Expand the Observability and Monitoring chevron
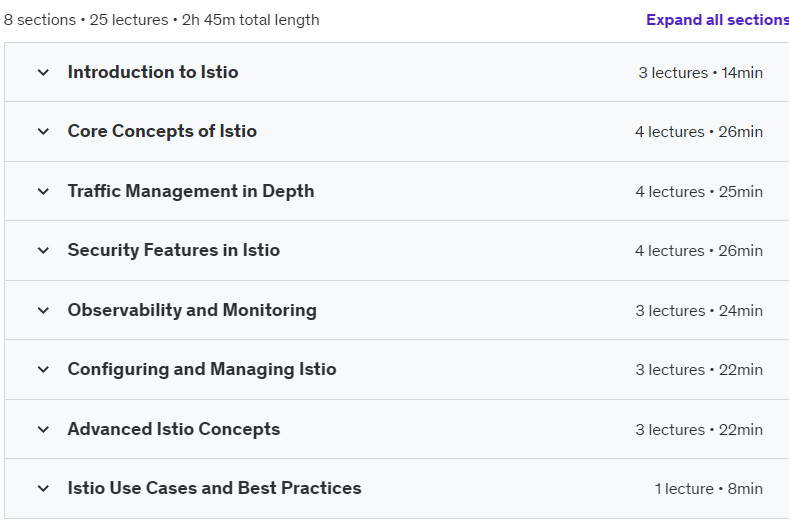The width and height of the screenshot is (789, 524). click(43, 311)
